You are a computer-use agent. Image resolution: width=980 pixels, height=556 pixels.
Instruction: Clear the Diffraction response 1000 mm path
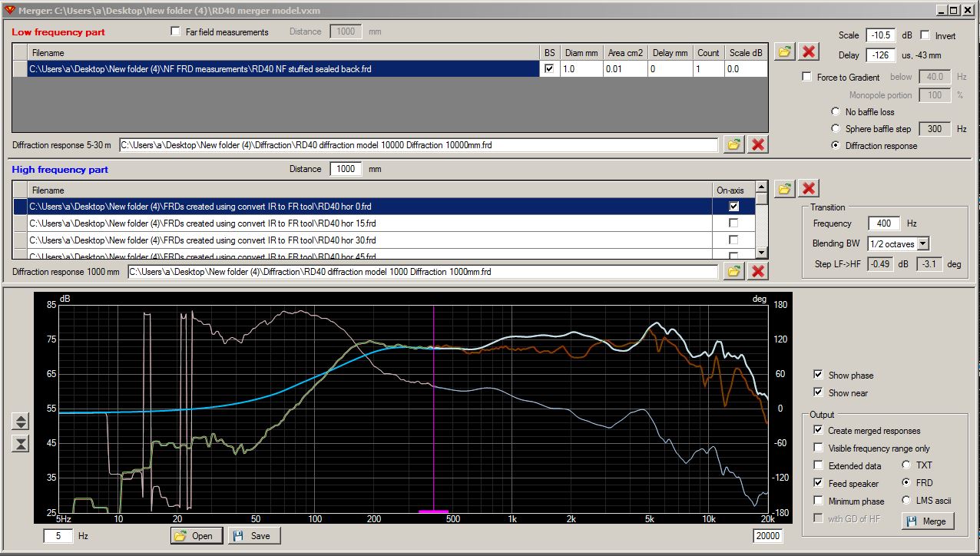coord(757,271)
